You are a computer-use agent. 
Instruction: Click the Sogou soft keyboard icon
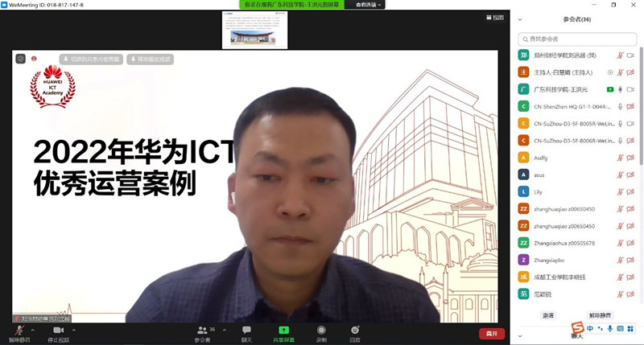point(620,329)
